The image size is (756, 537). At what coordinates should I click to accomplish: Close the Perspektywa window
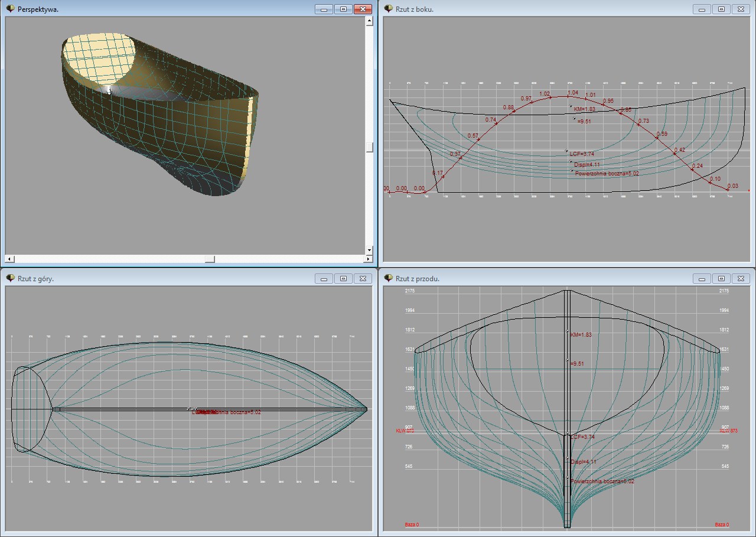click(363, 9)
